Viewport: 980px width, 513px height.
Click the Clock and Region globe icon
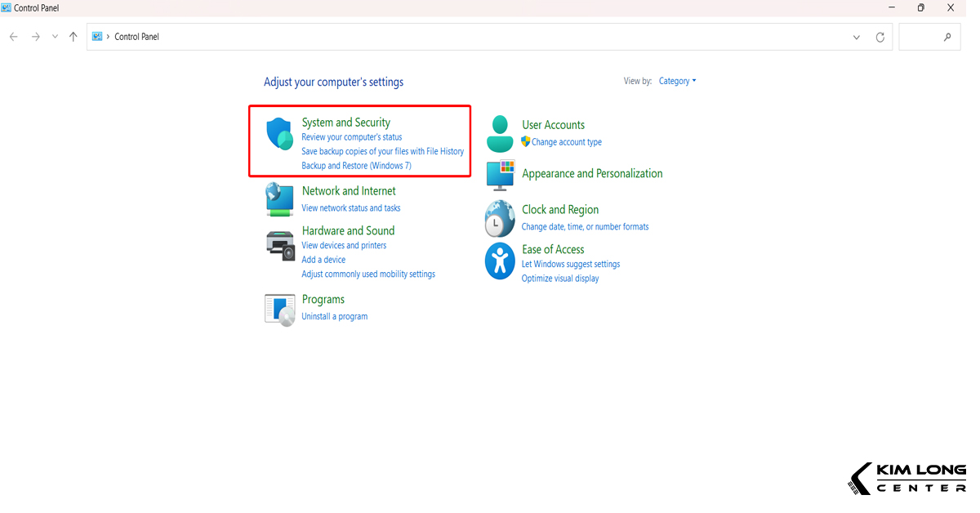click(x=499, y=218)
